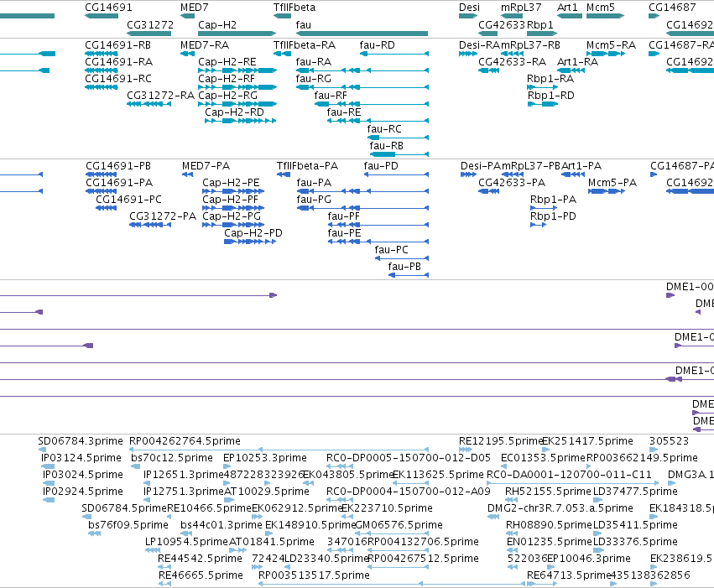Image resolution: width=714 pixels, height=588 pixels.
Task: Open the LD37477.5prime EST label
Action: coord(636,491)
